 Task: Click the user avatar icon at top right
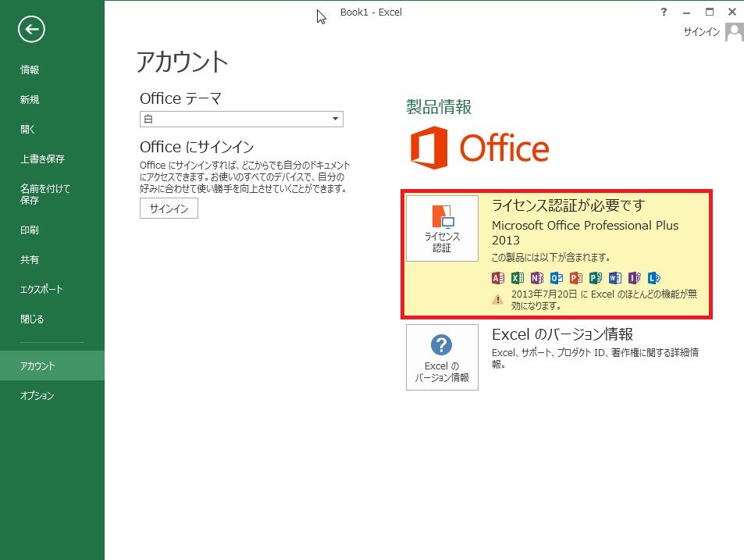click(734, 32)
